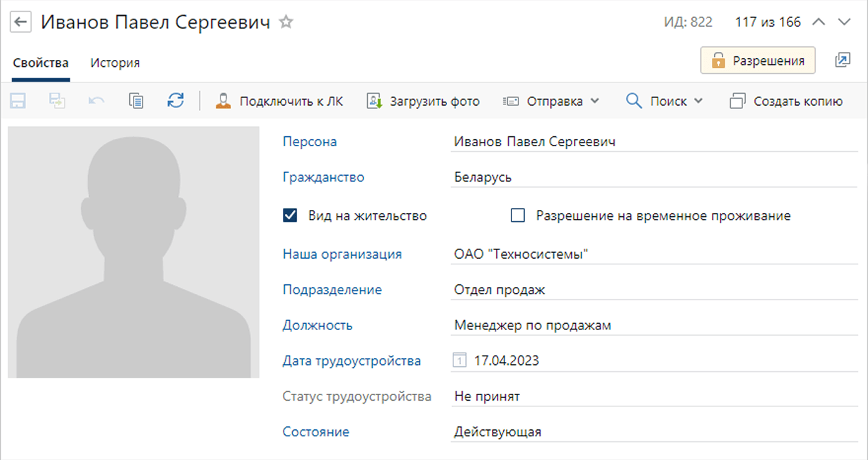Click the Разрешения button
This screenshot has height=460, width=868.
(757, 61)
